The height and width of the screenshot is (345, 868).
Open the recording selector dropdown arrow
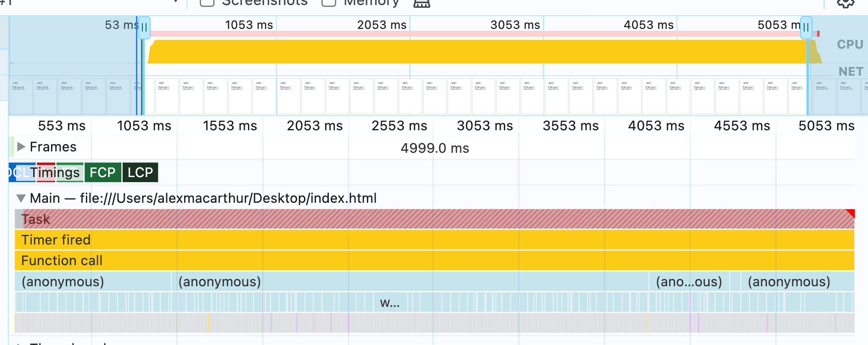coord(175,2)
